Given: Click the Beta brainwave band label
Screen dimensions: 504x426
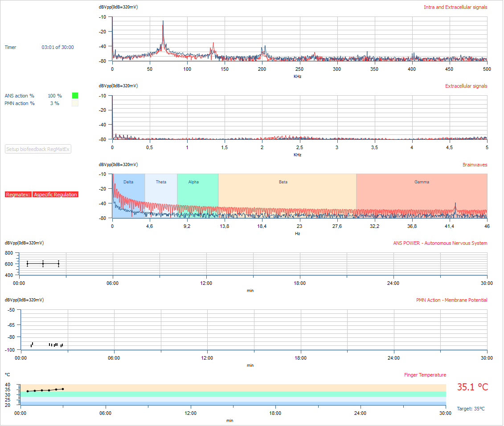Looking at the screenshot, I should 283,182.
